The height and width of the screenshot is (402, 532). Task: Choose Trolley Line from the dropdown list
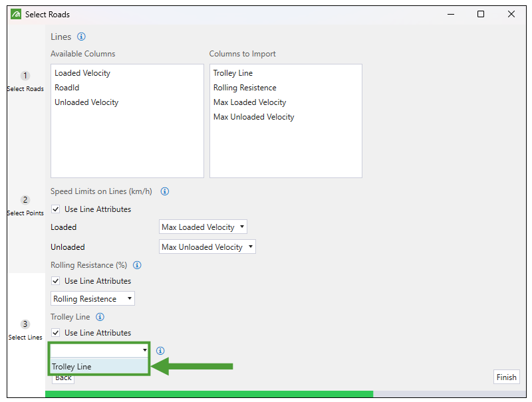pos(99,366)
